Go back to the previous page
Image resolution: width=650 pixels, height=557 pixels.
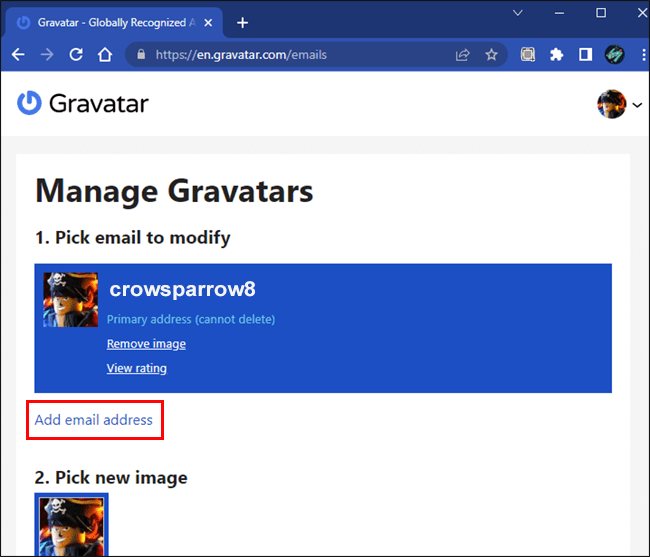click(18, 54)
